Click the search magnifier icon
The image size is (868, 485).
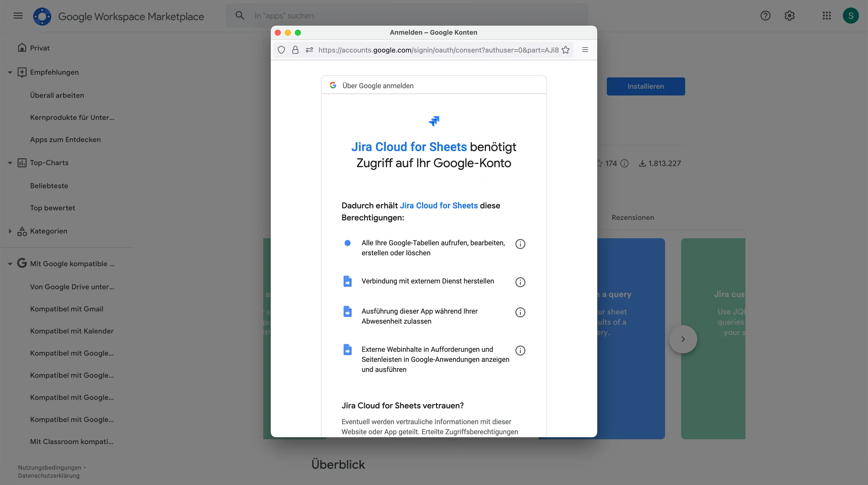pyautogui.click(x=240, y=16)
